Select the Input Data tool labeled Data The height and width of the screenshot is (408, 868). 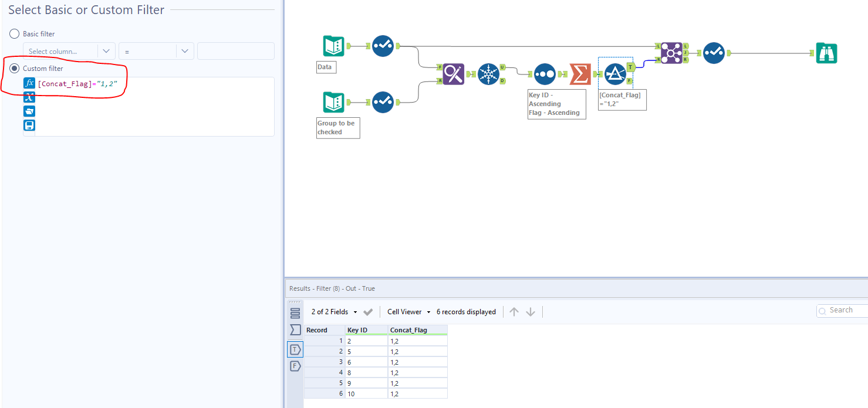pyautogui.click(x=333, y=46)
